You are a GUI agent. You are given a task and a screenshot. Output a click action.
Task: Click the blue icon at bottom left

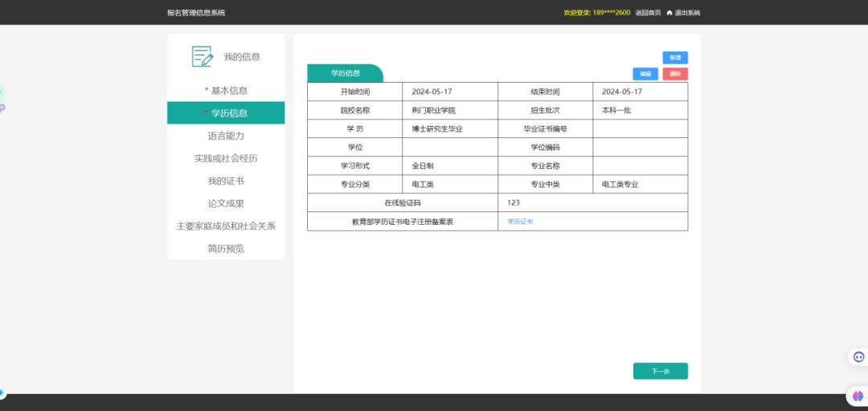2,393
